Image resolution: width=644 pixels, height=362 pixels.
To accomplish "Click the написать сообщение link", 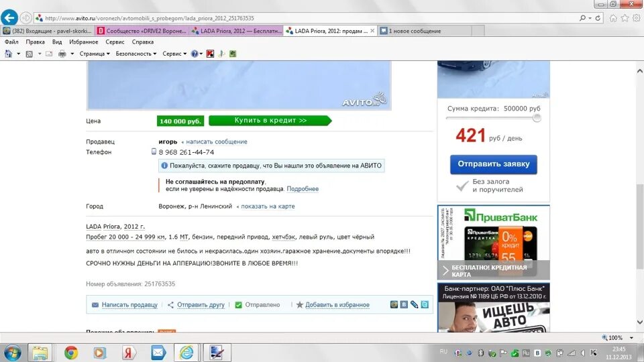I will [217, 141].
